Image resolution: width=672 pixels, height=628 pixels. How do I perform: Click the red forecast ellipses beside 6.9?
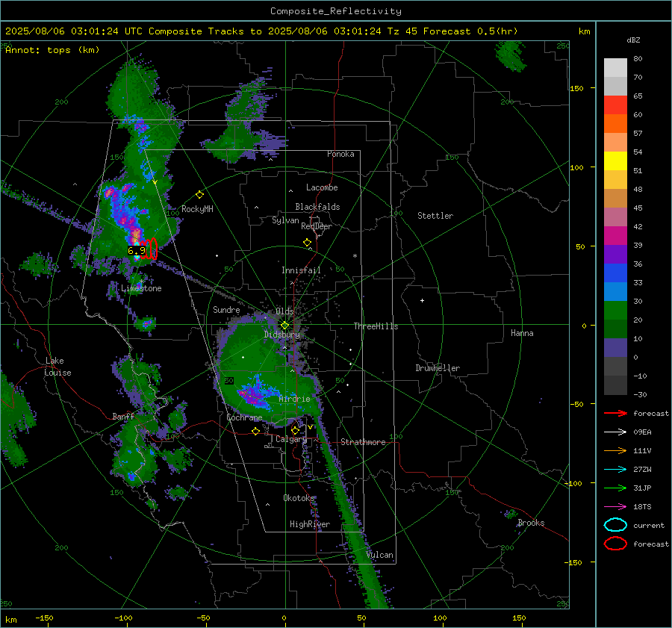pyautogui.click(x=149, y=249)
